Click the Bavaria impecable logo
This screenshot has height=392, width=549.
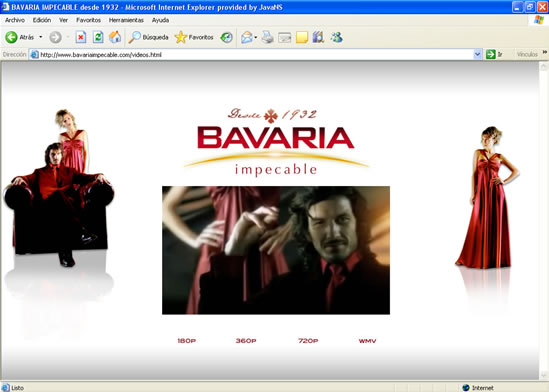(x=276, y=142)
